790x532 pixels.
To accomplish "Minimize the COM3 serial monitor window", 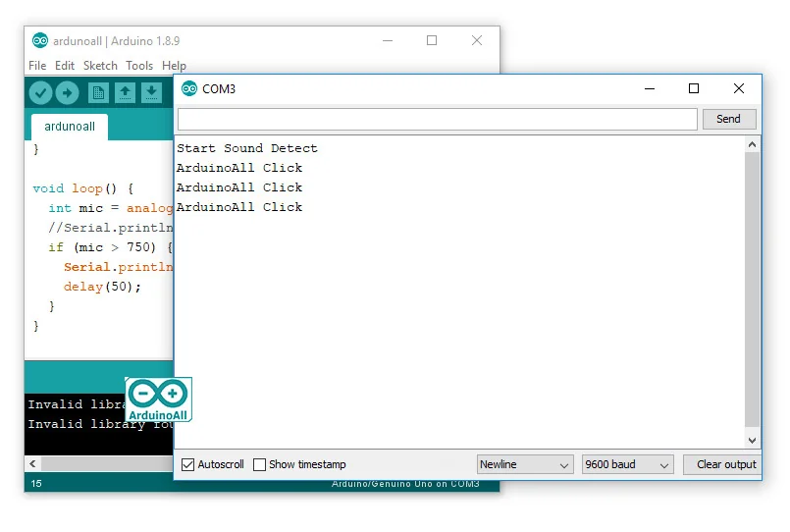I will 650,89.
